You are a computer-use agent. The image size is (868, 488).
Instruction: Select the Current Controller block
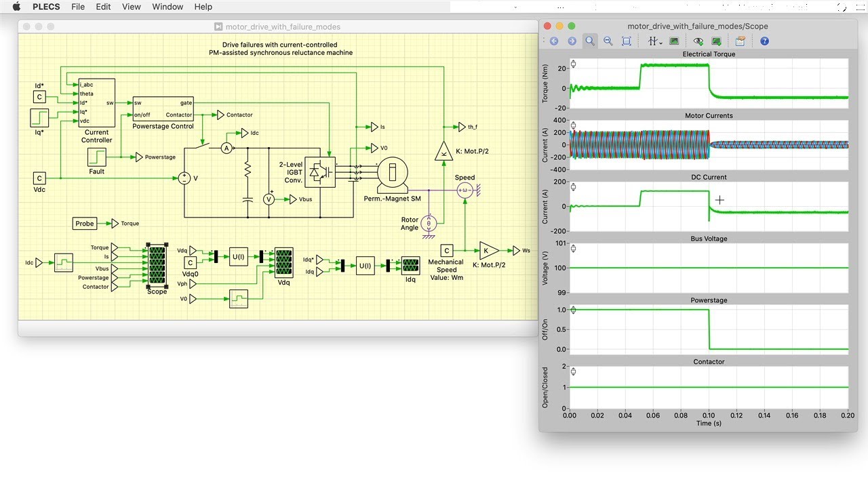(x=96, y=103)
